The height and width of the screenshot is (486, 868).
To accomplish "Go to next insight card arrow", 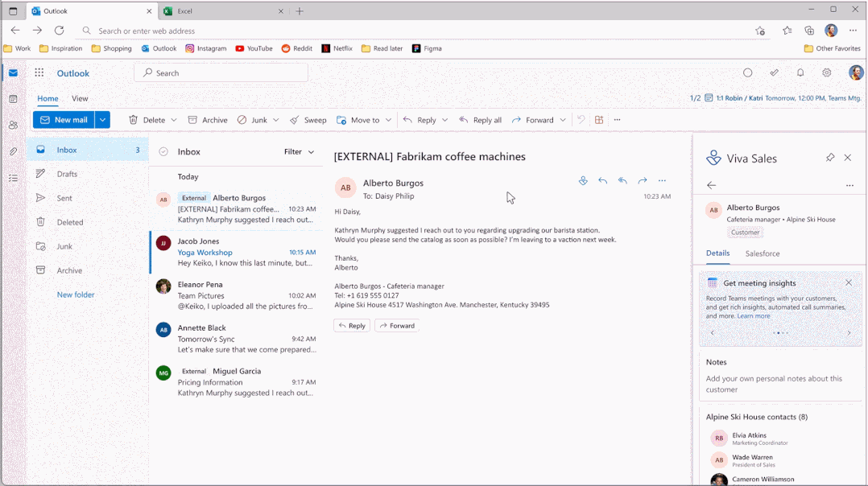I will click(x=849, y=333).
